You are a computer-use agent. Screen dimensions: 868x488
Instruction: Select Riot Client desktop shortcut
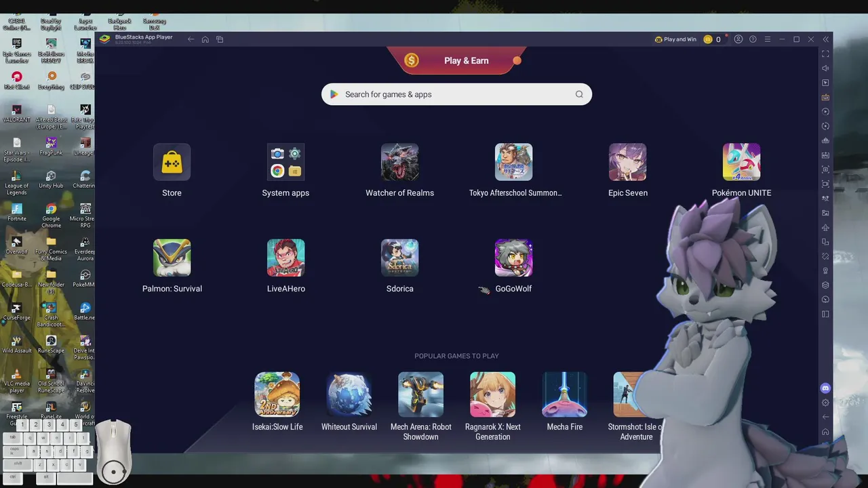17,81
